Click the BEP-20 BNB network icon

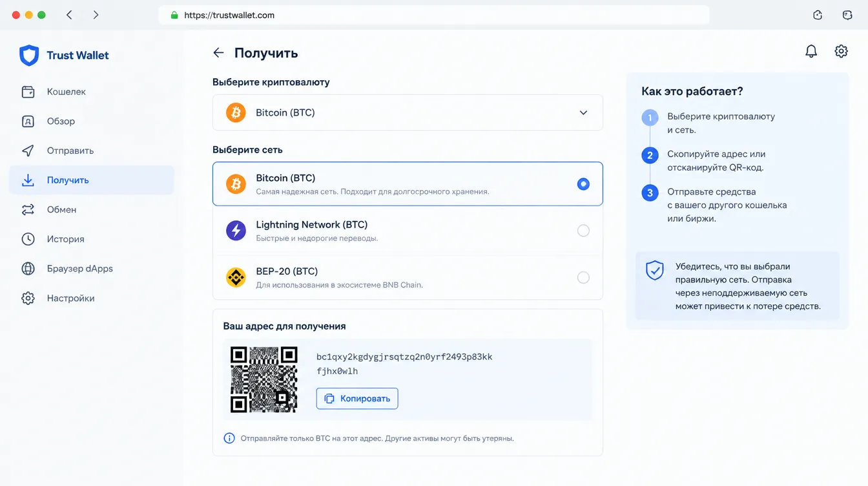click(x=236, y=277)
